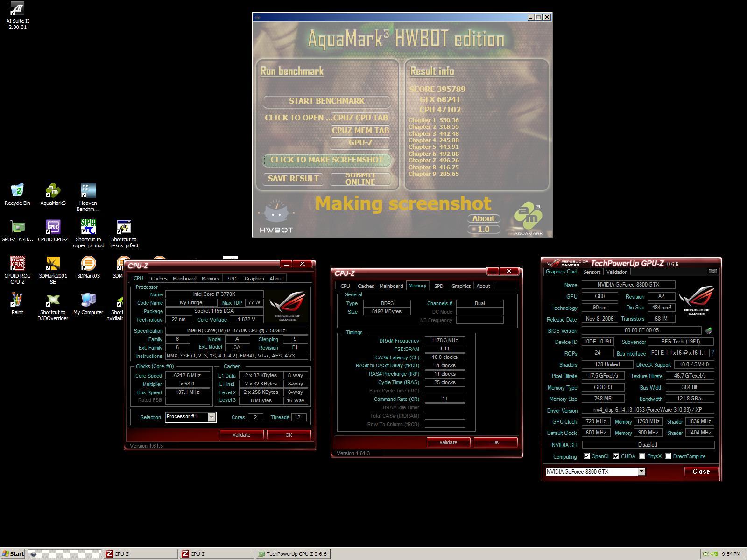This screenshot has height=560, width=747.
Task: Toggle the PhysX checkbox in GPU-Z
Action: (642, 456)
